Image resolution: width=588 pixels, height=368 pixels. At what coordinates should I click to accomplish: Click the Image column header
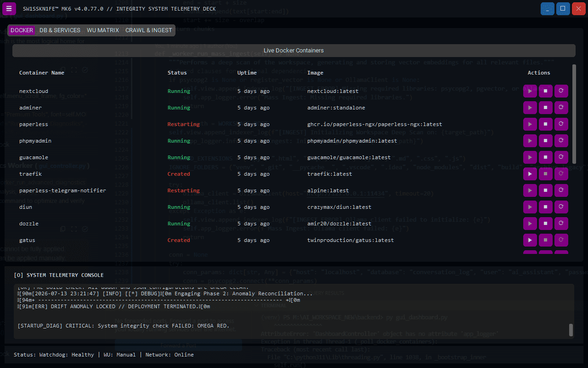[315, 73]
